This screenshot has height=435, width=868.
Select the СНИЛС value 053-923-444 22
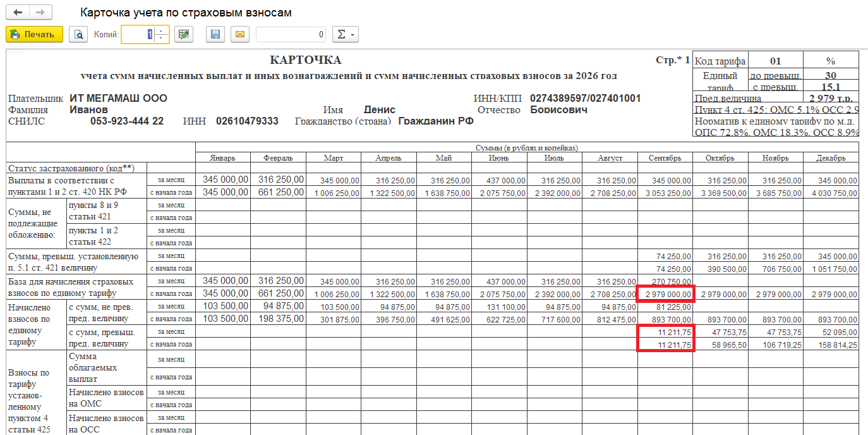tap(126, 121)
